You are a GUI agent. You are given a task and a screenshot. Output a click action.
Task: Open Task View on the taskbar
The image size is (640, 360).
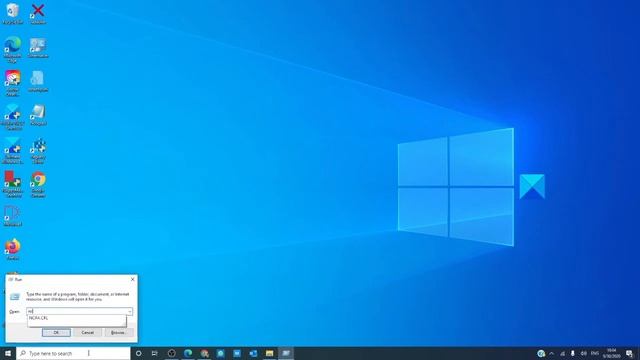coord(155,353)
